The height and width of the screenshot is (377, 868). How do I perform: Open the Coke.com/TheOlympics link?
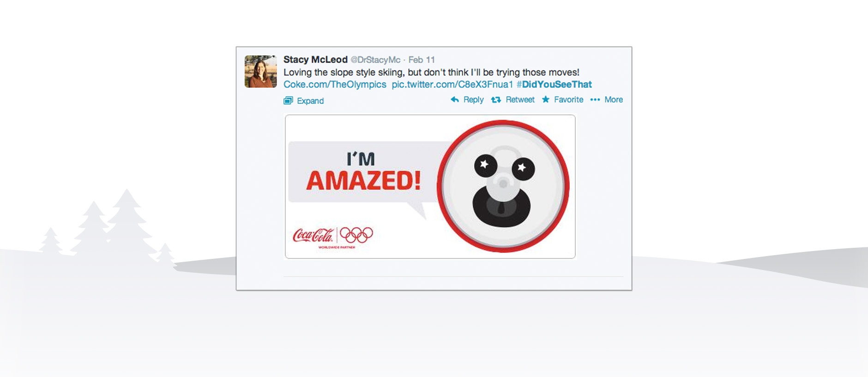(x=335, y=84)
